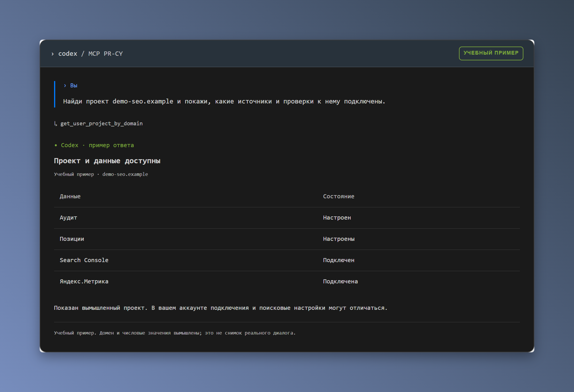Click the УЧЕБНЫЙ ПРИМЕР badge
Screen dimensions: 574x392
pos(491,53)
